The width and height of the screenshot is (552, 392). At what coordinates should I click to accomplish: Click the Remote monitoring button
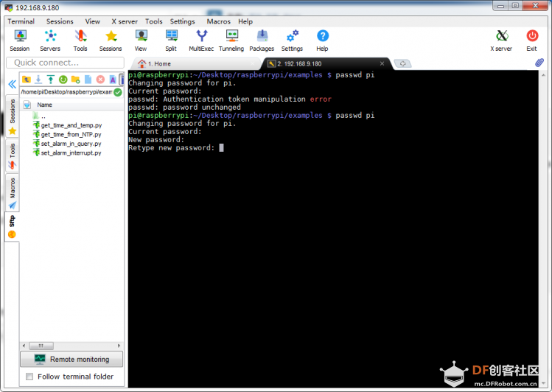(71, 360)
